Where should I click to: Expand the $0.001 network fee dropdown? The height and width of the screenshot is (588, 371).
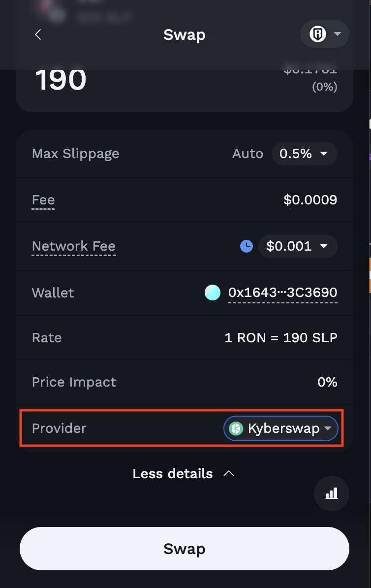click(x=297, y=246)
